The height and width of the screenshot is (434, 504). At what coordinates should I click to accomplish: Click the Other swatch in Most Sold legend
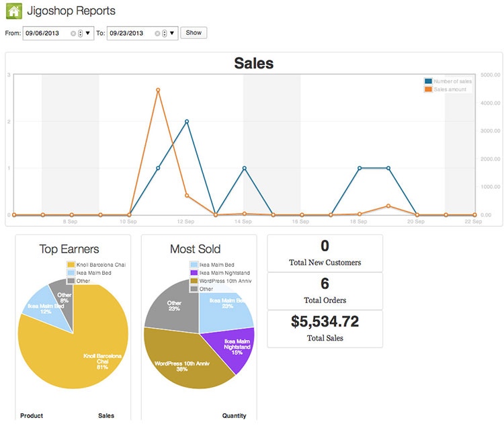(194, 289)
